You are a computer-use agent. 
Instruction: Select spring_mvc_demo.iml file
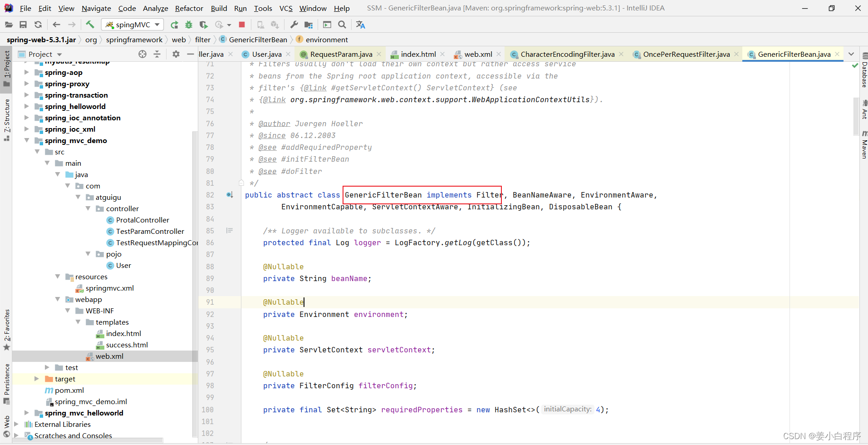point(91,401)
